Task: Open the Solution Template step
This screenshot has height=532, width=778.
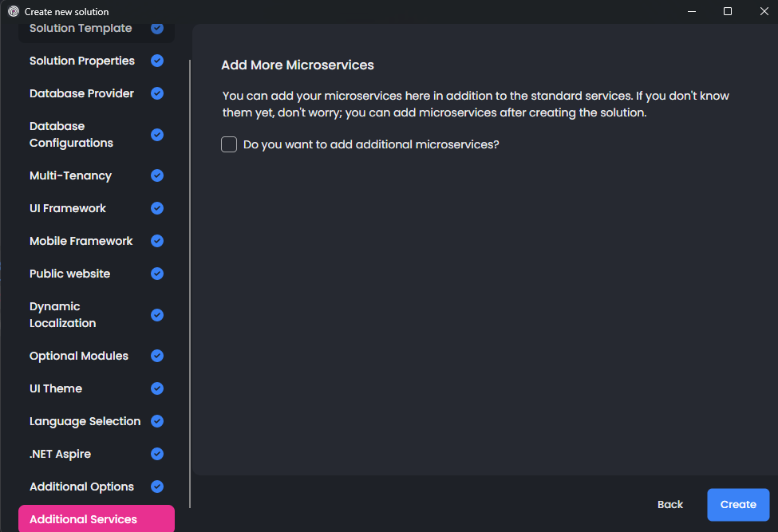Action: [81, 30]
